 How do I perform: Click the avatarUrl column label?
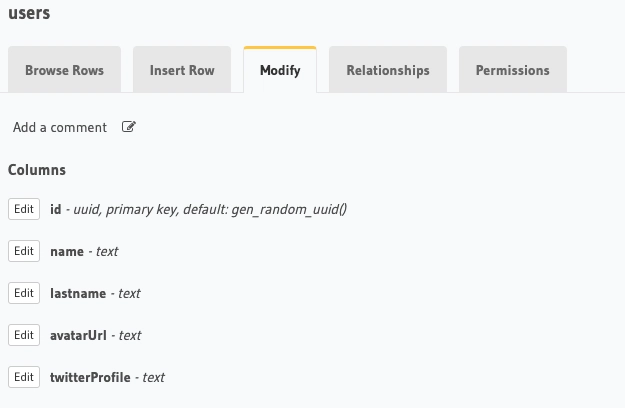coord(78,335)
